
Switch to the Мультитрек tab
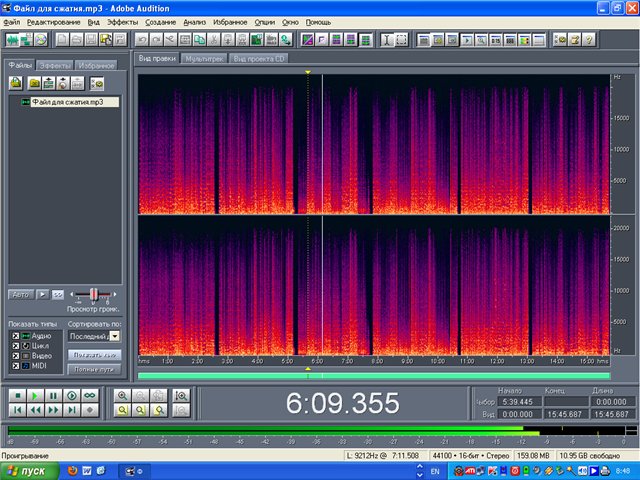click(x=204, y=59)
